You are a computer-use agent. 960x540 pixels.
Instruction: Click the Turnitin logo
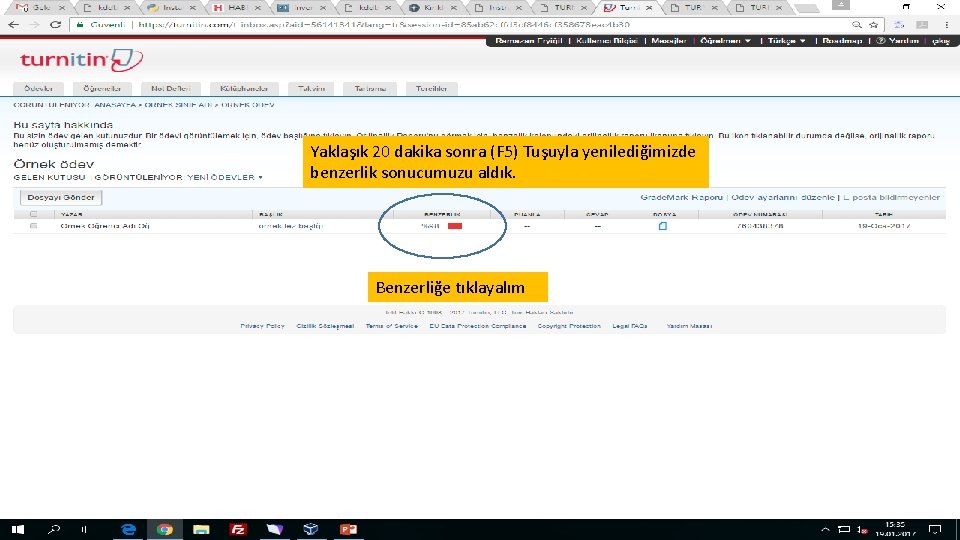coord(81,60)
